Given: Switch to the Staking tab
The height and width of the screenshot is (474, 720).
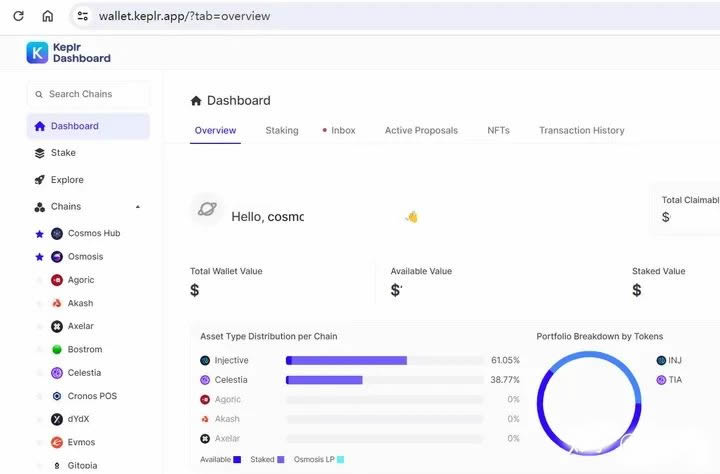Looking at the screenshot, I should click(x=282, y=130).
